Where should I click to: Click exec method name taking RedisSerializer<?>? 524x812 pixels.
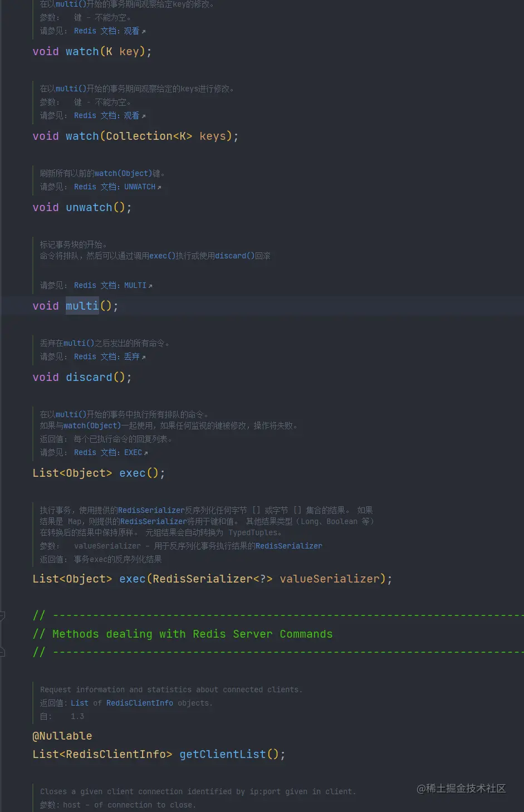[133, 579]
